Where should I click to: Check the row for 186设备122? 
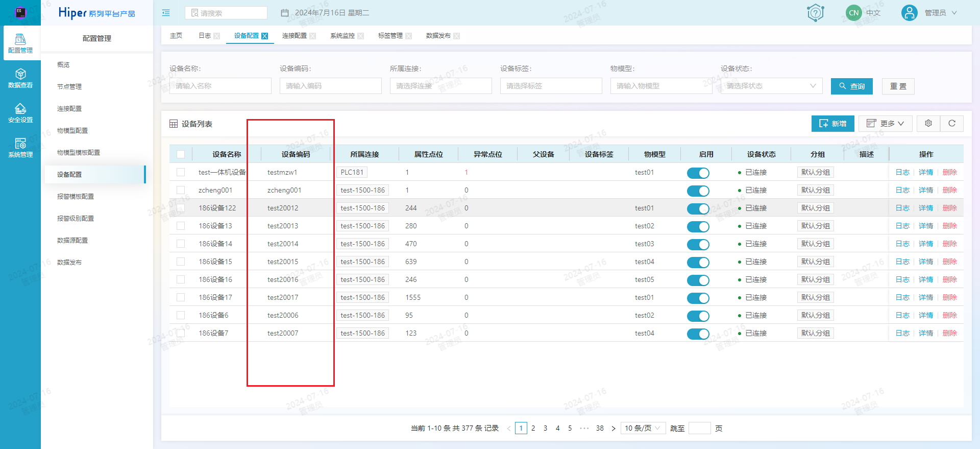[x=181, y=208]
